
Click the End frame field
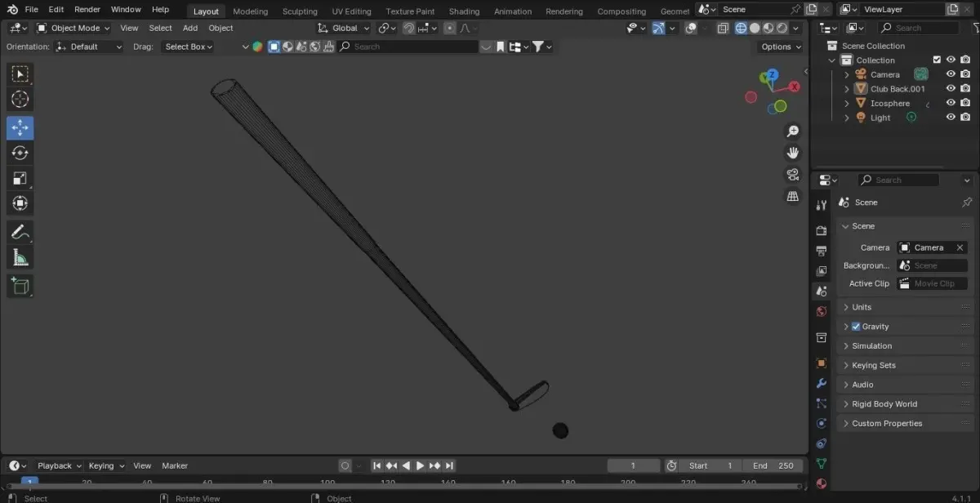[x=773, y=465]
